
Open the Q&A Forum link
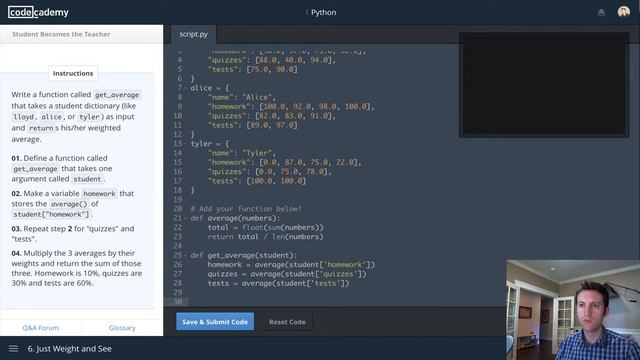pyautogui.click(x=41, y=328)
